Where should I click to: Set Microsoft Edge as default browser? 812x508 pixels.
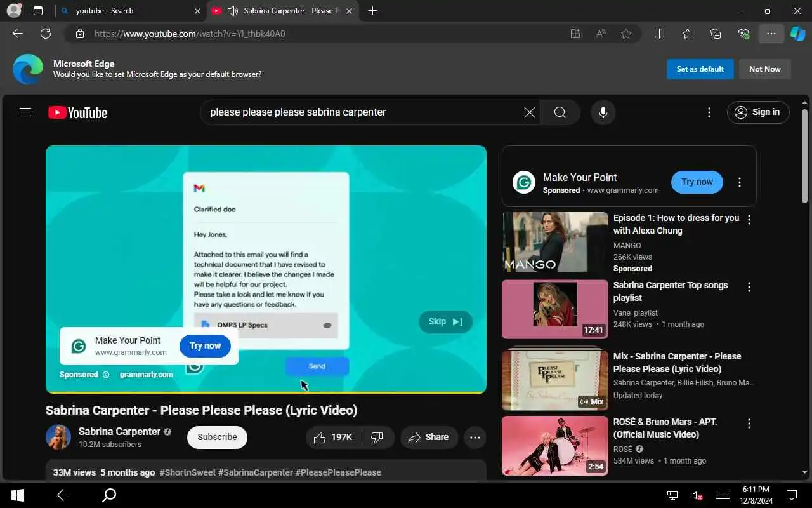click(700, 69)
